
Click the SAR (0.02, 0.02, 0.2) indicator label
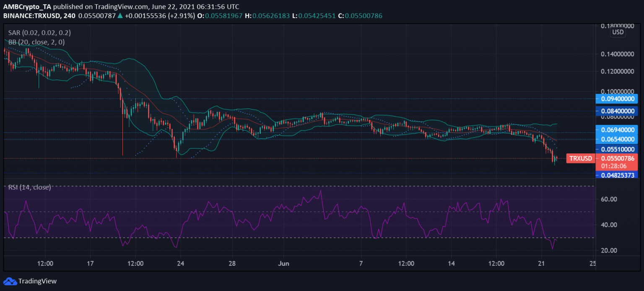tap(39, 33)
